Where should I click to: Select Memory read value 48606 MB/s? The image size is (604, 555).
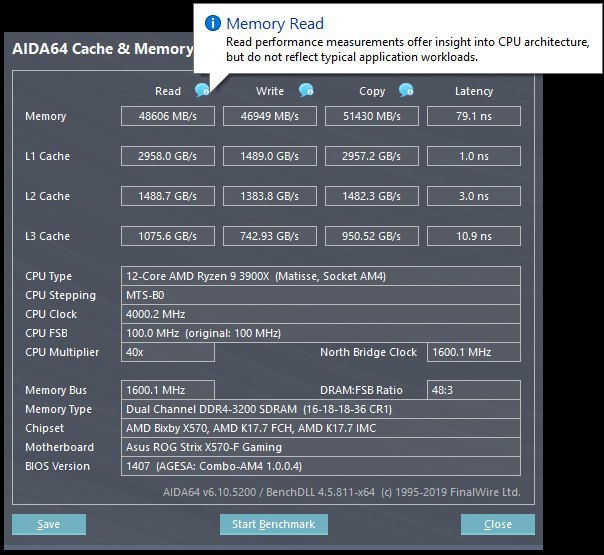(168, 116)
